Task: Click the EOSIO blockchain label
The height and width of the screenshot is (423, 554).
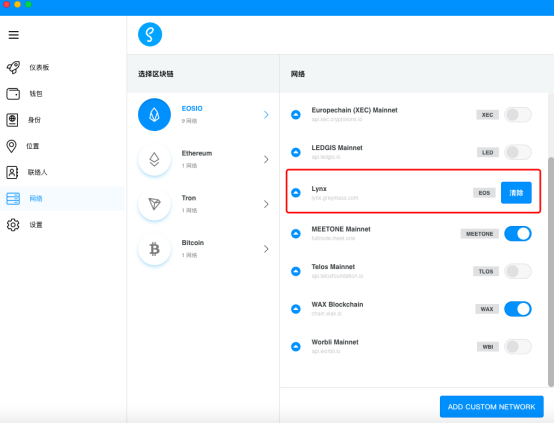Action: [192, 108]
